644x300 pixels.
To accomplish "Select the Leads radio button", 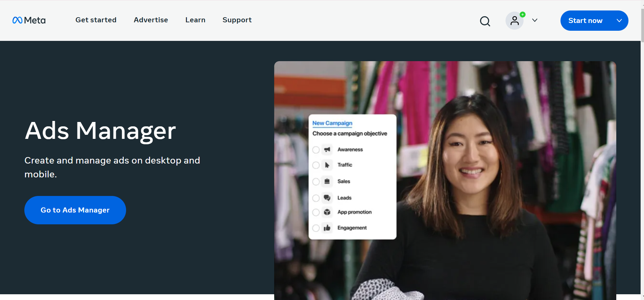I will pos(316,198).
